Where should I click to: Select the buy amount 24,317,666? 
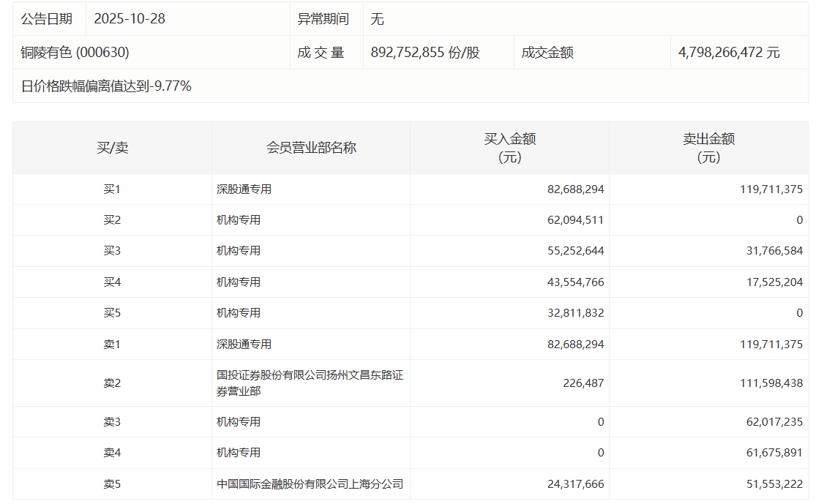click(x=575, y=484)
